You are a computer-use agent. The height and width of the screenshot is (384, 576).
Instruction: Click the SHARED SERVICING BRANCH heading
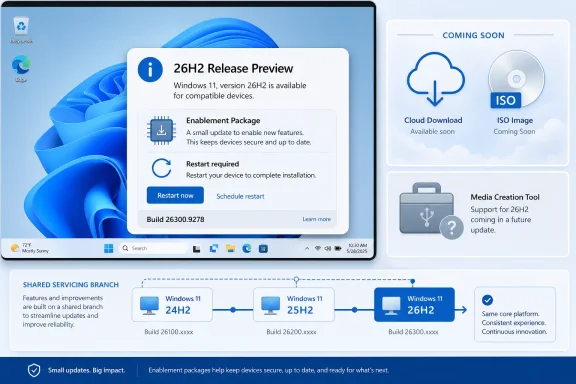point(71,284)
